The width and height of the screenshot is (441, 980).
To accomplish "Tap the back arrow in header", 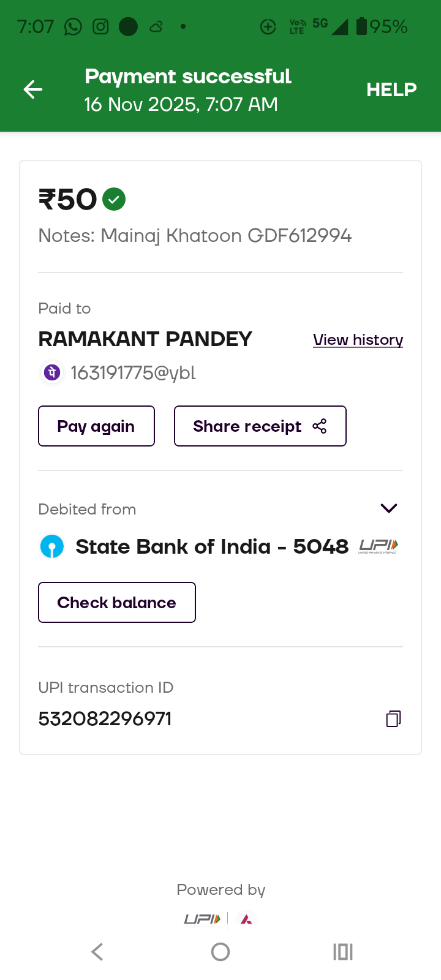I will (33, 89).
